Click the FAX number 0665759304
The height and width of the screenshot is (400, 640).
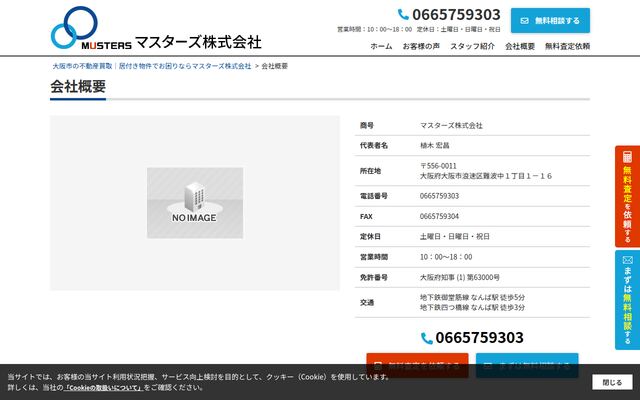(439, 216)
